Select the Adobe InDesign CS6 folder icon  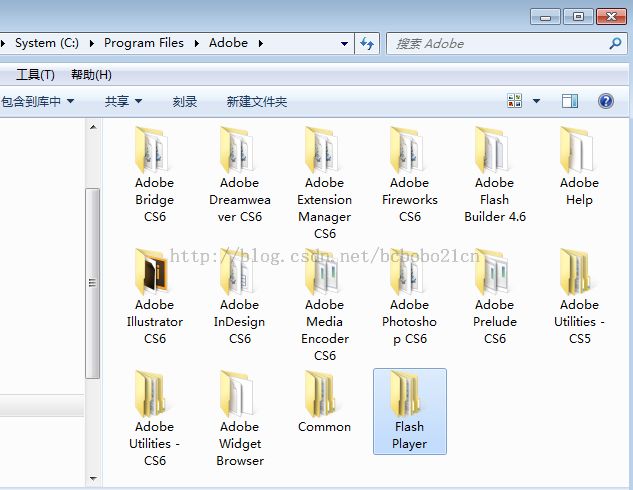pyautogui.click(x=237, y=272)
